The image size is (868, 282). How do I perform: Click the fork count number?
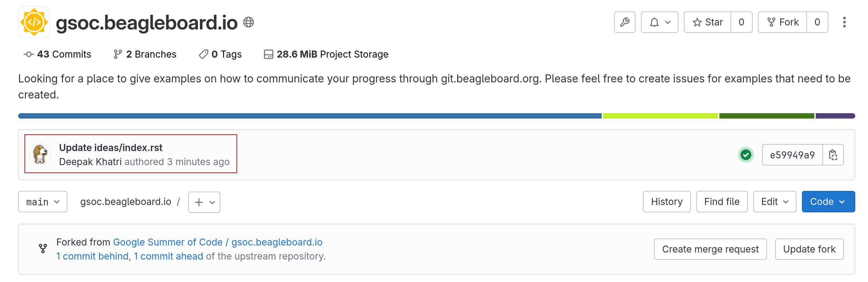tap(817, 22)
